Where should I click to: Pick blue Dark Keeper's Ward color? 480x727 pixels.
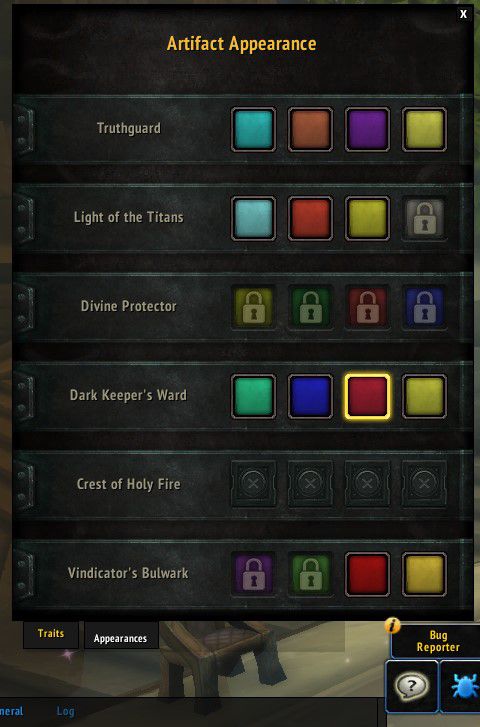tap(310, 396)
